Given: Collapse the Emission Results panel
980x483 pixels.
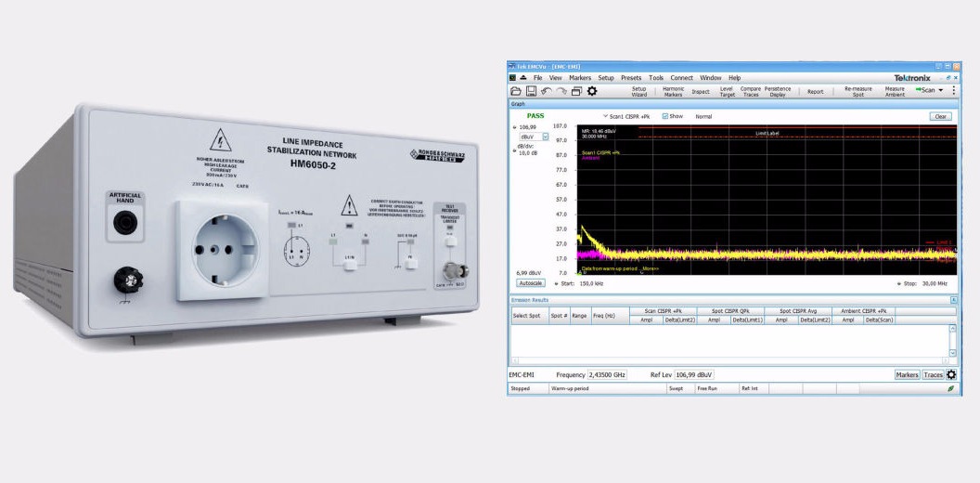Looking at the screenshot, I should (953, 300).
